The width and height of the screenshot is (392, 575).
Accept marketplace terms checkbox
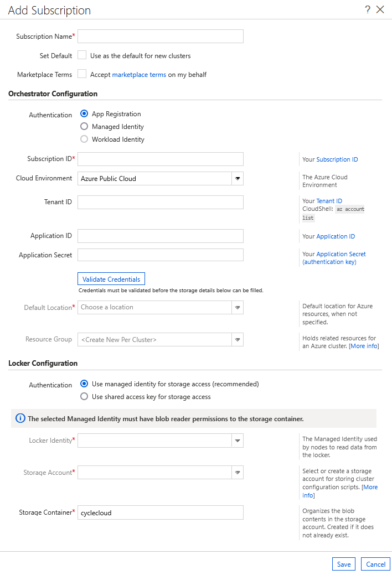pyautogui.click(x=82, y=74)
